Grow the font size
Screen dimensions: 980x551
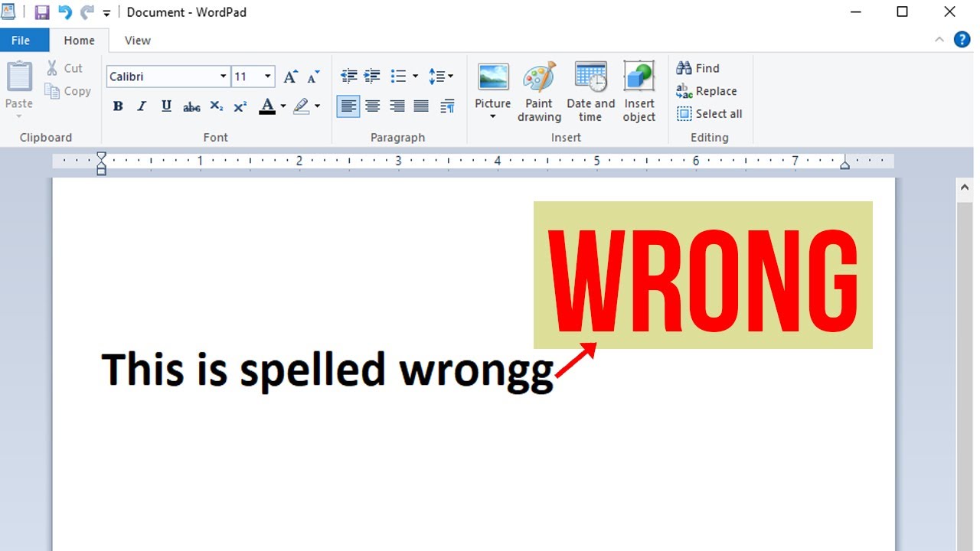pos(290,77)
